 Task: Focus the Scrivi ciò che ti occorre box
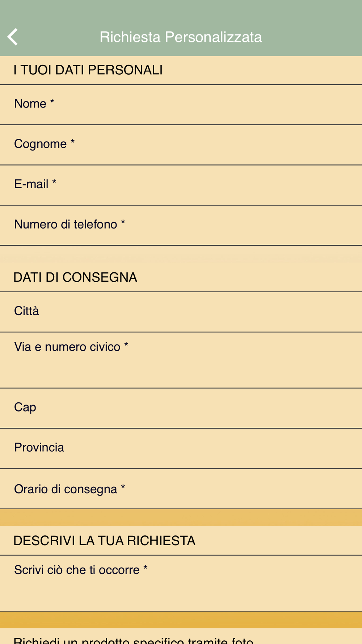point(181,583)
